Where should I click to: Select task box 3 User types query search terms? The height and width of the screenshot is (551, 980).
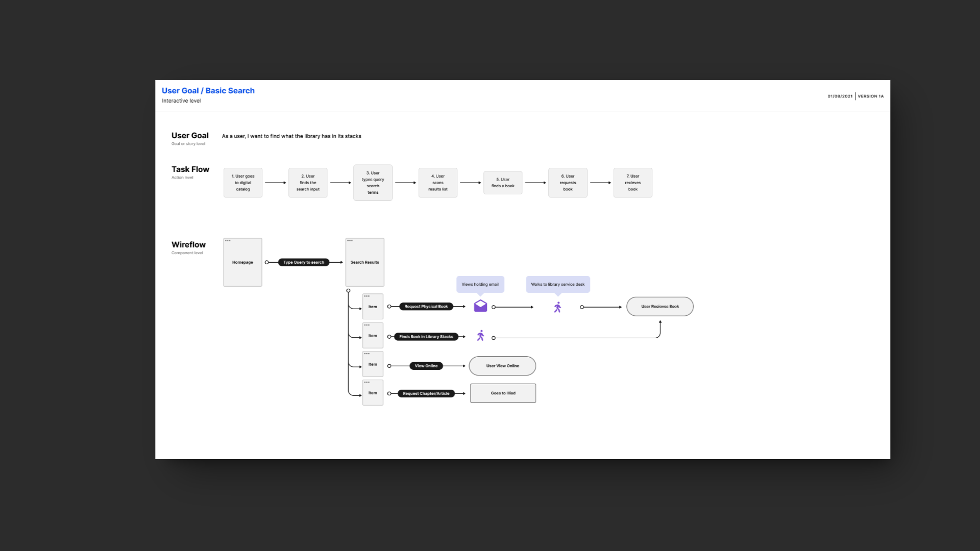click(373, 183)
